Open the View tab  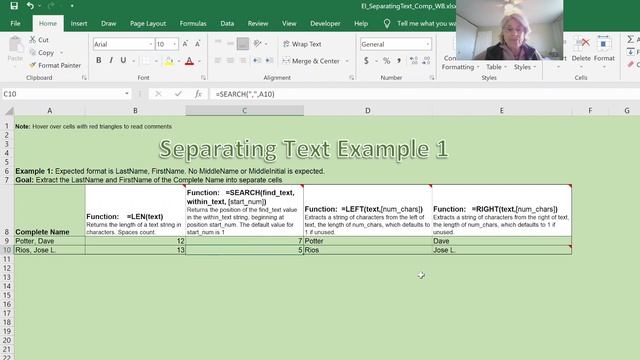point(289,23)
